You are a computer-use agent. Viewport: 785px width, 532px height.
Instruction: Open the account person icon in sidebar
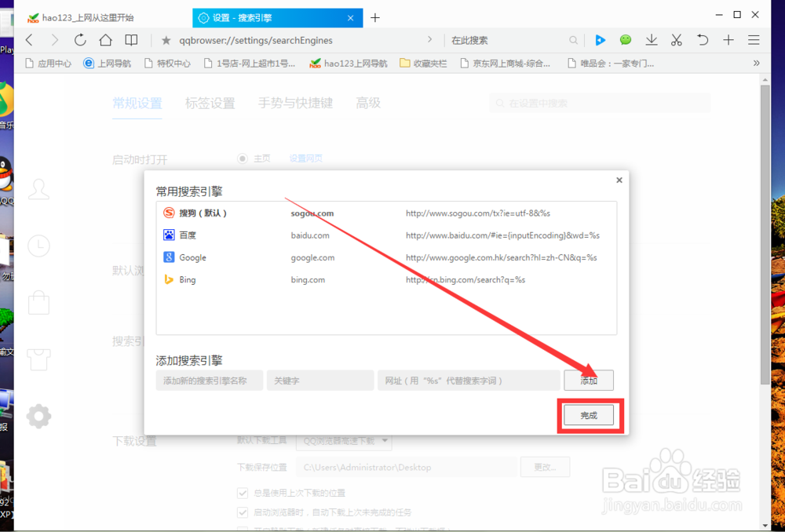tap(38, 190)
